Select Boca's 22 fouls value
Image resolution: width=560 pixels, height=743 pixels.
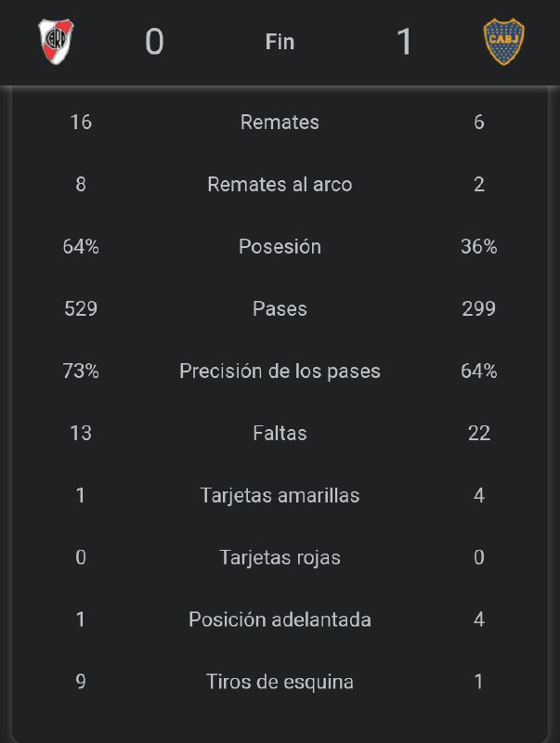[x=479, y=433]
